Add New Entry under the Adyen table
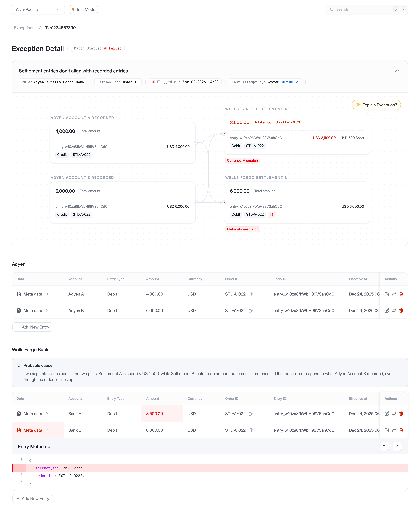Viewport: 420px width, 515px height. tap(33, 327)
